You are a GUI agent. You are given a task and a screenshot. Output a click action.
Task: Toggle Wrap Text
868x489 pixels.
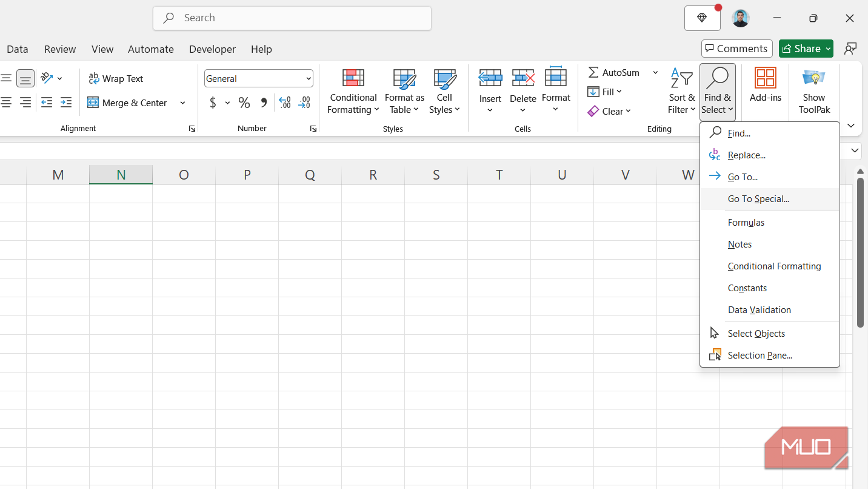[x=116, y=79]
